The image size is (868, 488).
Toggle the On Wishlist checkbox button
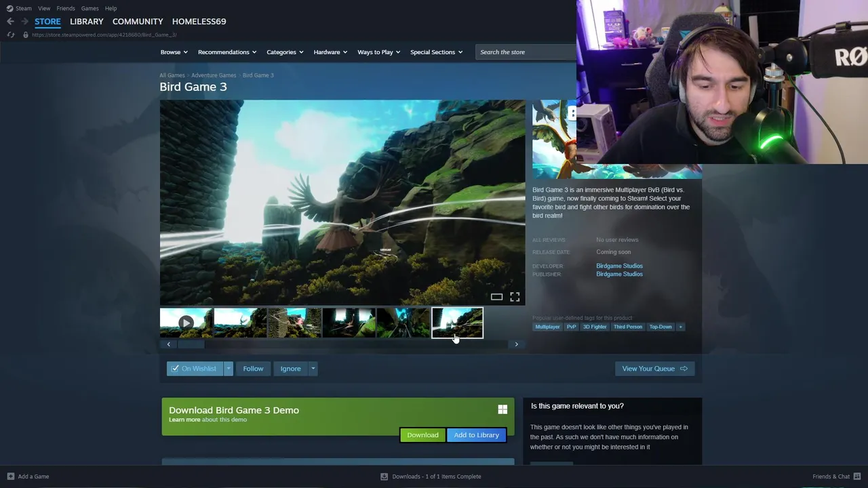coord(195,369)
